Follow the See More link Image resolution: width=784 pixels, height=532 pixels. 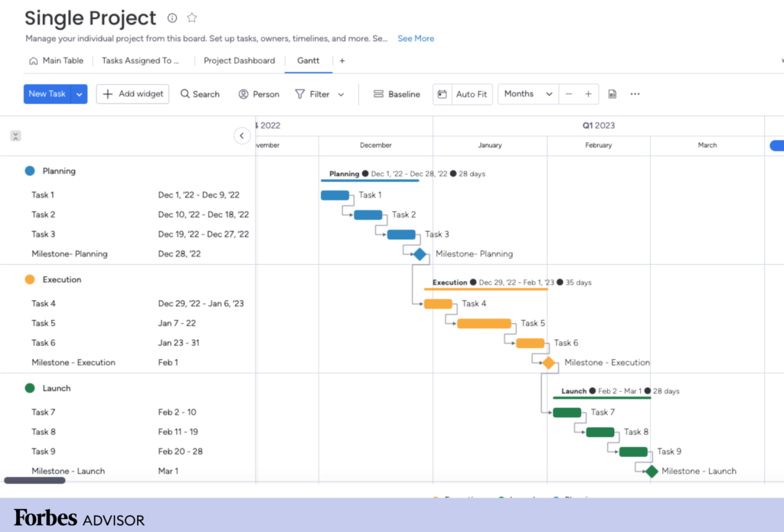tap(416, 38)
